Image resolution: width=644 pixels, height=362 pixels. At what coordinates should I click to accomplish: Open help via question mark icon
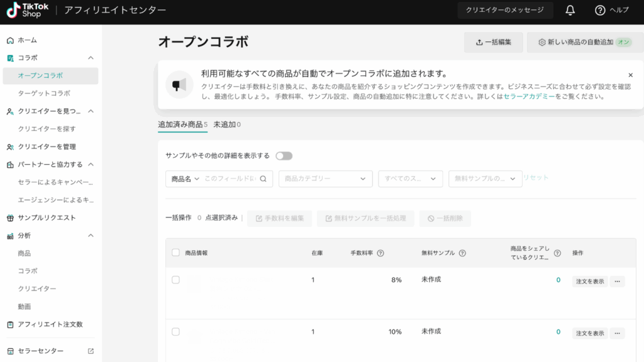coord(600,10)
